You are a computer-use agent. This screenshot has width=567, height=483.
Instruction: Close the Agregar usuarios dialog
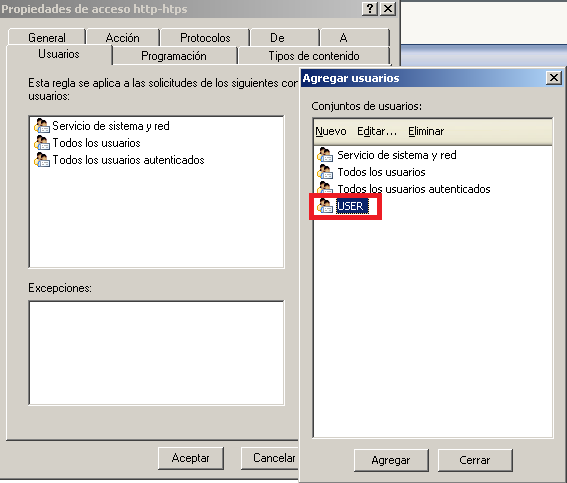554,78
